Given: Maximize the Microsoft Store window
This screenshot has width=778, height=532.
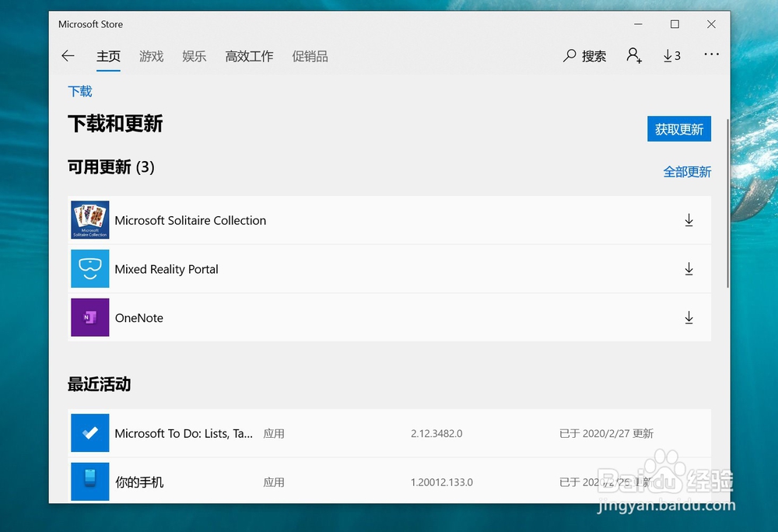Looking at the screenshot, I should [675, 24].
